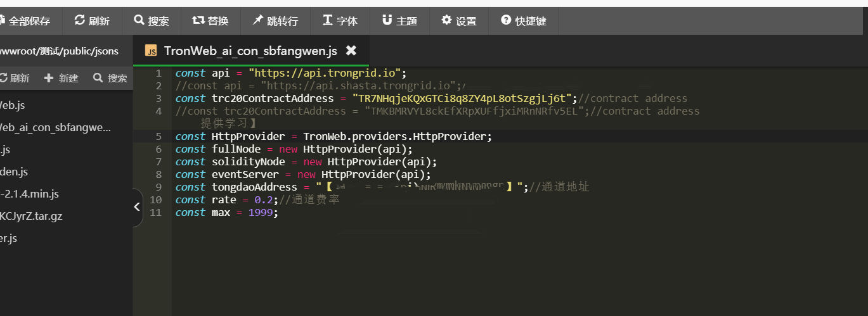Open the den.js file in sidebar

(14, 172)
